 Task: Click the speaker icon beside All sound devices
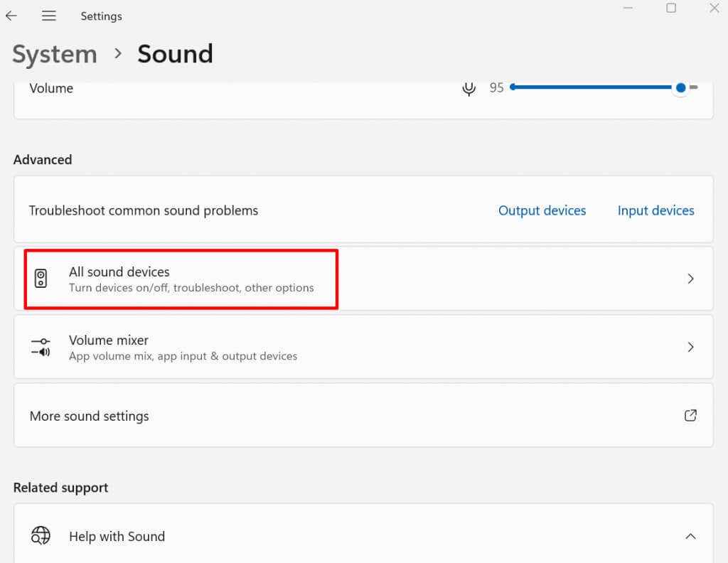click(x=41, y=279)
